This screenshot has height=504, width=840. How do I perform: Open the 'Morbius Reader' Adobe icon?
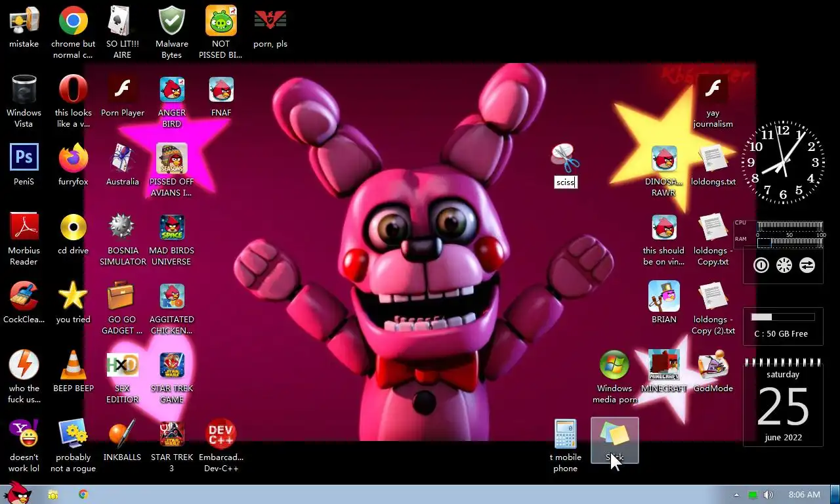[24, 227]
